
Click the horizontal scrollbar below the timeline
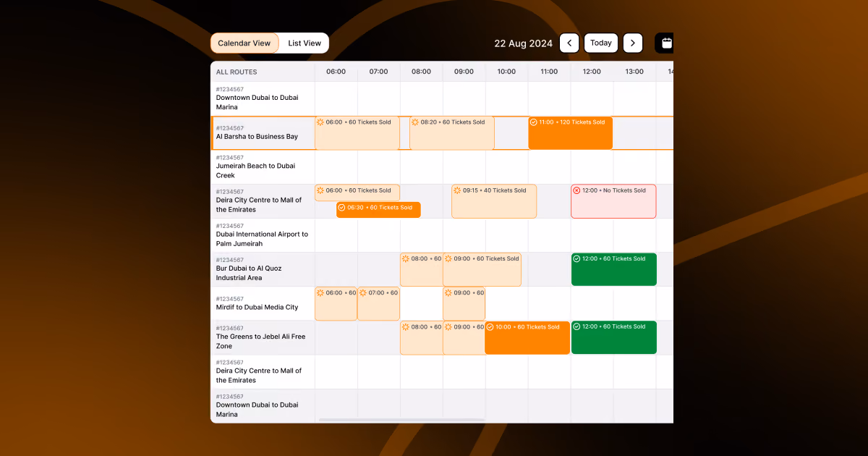[401, 420]
